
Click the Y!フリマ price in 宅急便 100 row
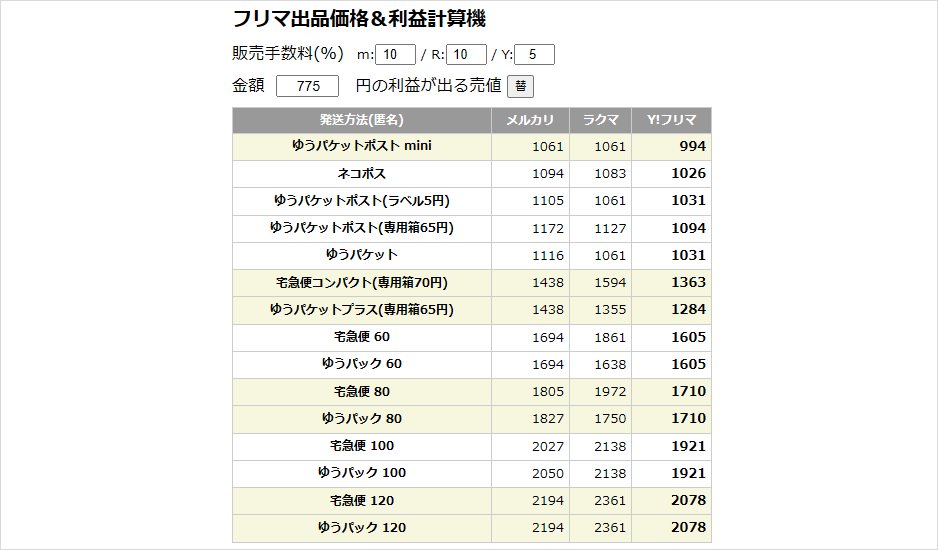pos(687,445)
